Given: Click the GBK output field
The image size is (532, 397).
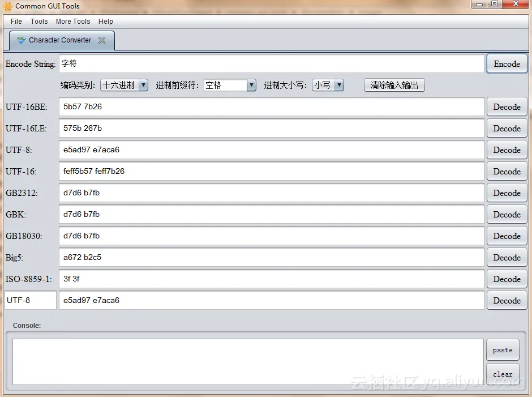Looking at the screenshot, I should click(x=272, y=214).
